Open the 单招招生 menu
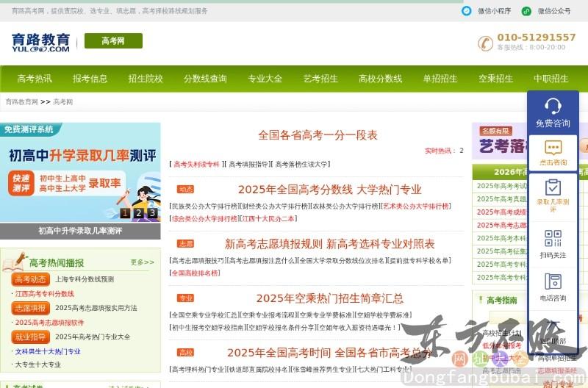588x388 pixels. click(440, 79)
